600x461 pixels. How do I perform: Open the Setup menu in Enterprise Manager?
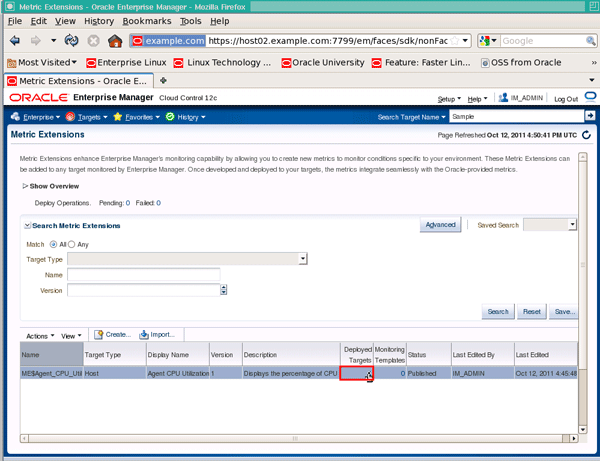coord(449,99)
